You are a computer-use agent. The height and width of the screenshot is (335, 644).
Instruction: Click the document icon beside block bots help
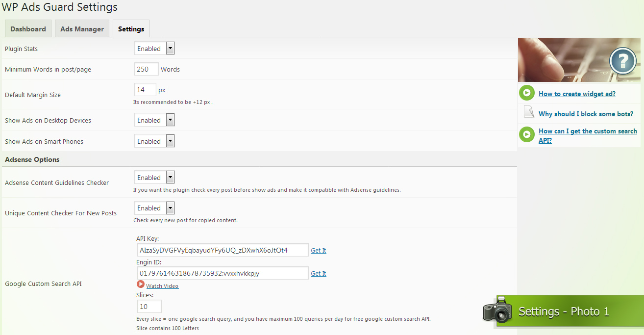528,112
